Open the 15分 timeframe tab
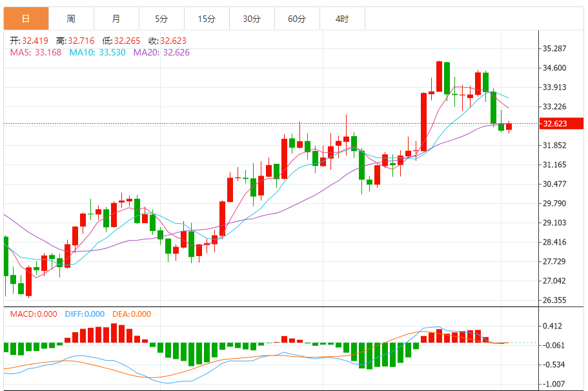588x391 pixels. [x=207, y=18]
